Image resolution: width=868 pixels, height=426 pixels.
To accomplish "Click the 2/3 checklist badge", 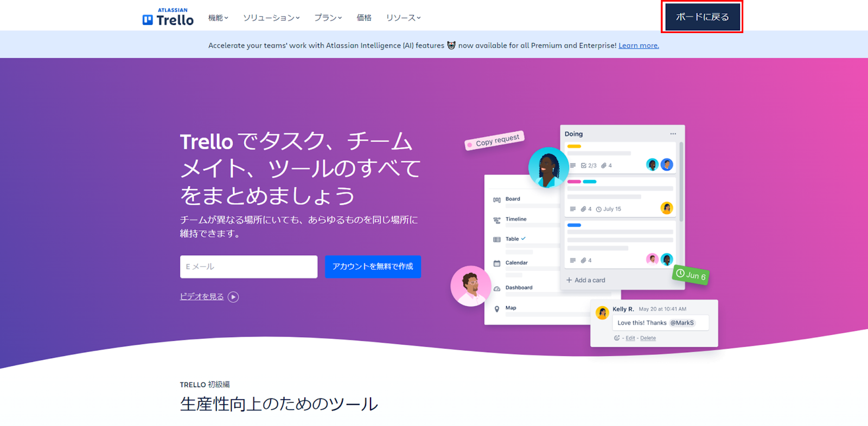I will [589, 166].
